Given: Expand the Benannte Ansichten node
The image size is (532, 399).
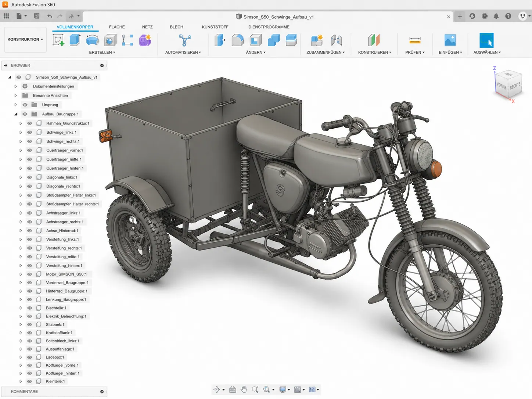Looking at the screenshot, I should [x=15, y=96].
